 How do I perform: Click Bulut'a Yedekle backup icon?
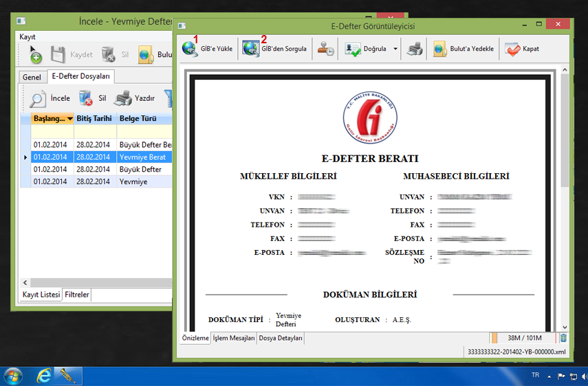pyautogui.click(x=440, y=49)
